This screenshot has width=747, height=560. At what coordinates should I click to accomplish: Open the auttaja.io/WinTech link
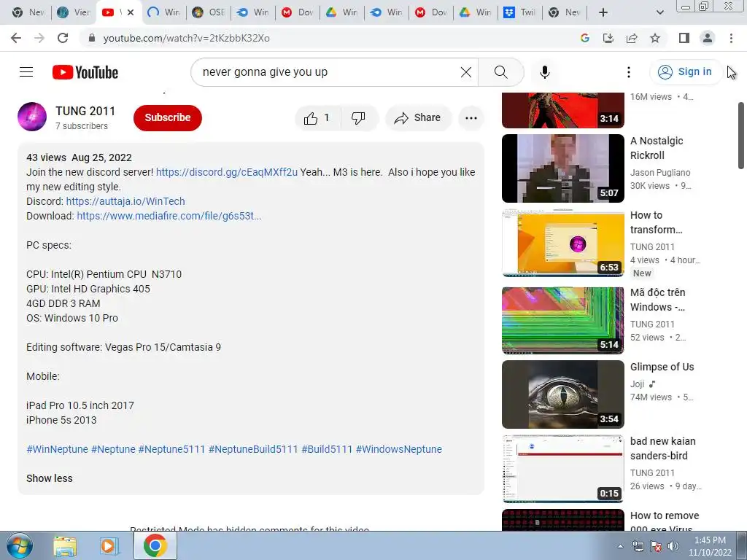point(125,201)
